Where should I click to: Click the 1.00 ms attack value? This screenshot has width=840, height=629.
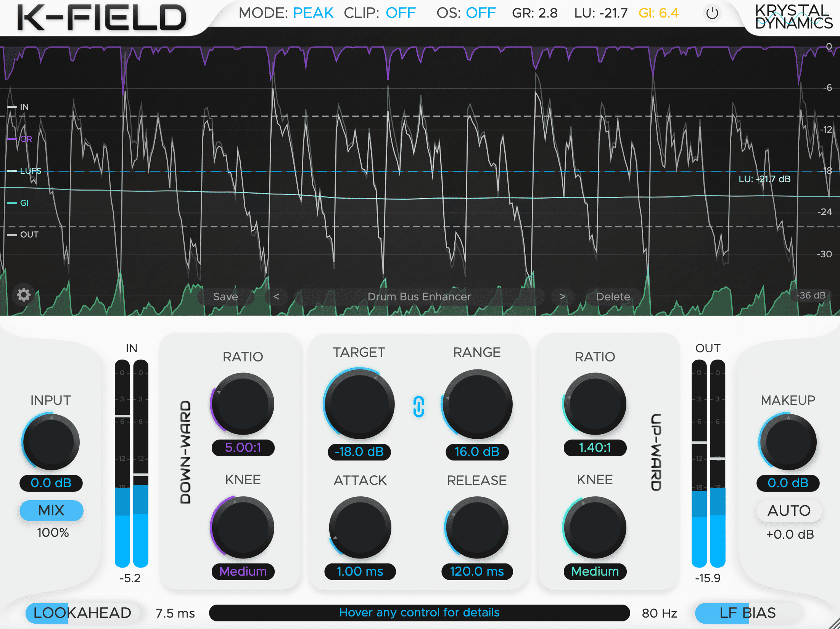tap(360, 571)
